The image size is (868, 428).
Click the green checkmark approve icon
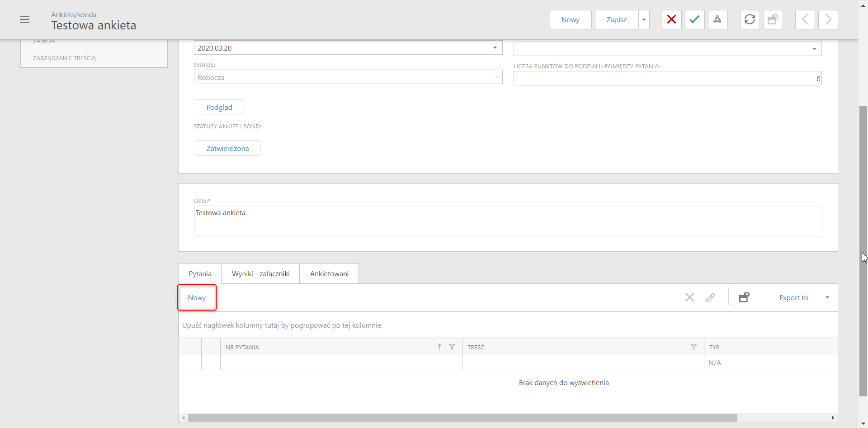694,19
